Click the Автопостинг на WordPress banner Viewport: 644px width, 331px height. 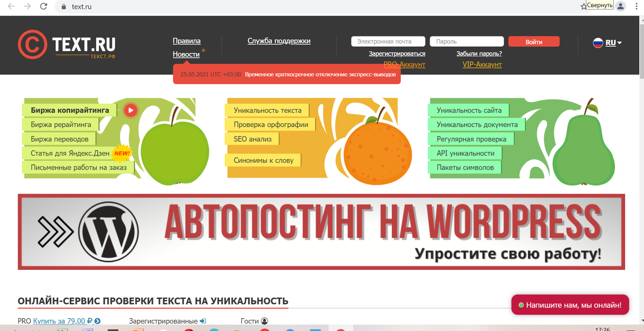(x=321, y=232)
